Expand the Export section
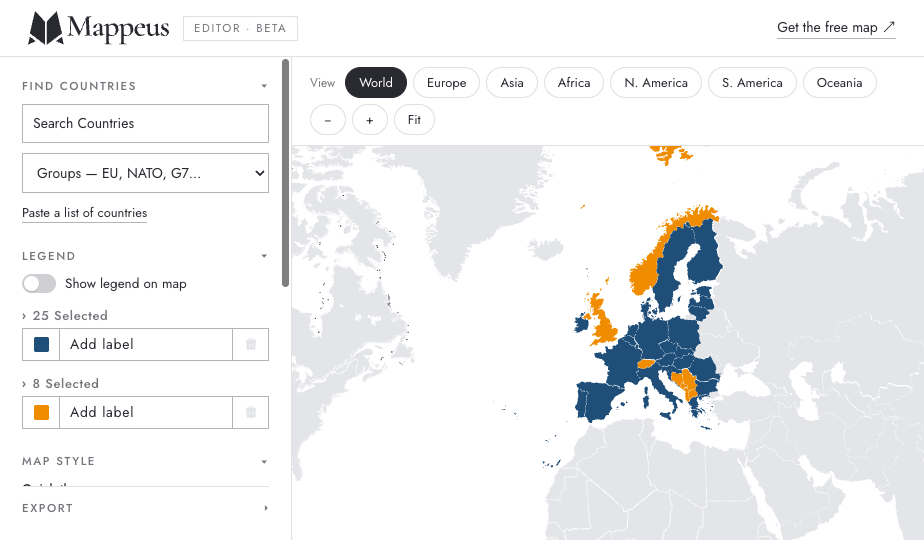924x540 pixels. [265, 508]
